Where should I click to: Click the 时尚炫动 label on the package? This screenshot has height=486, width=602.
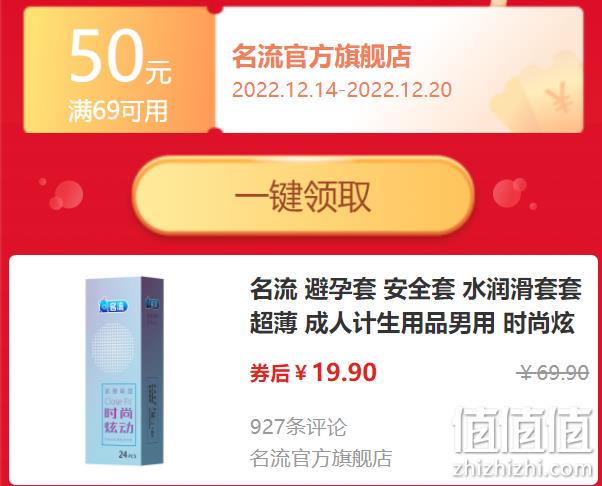tap(119, 420)
